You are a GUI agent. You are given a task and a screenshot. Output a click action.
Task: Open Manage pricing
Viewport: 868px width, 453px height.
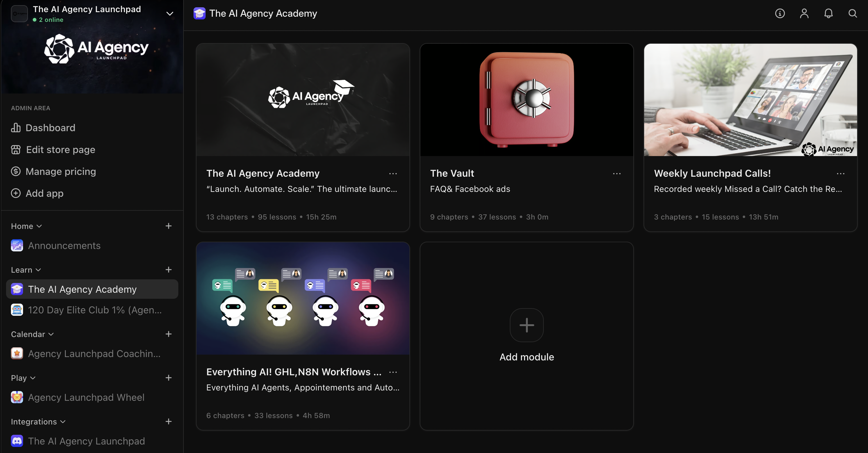[92, 171]
